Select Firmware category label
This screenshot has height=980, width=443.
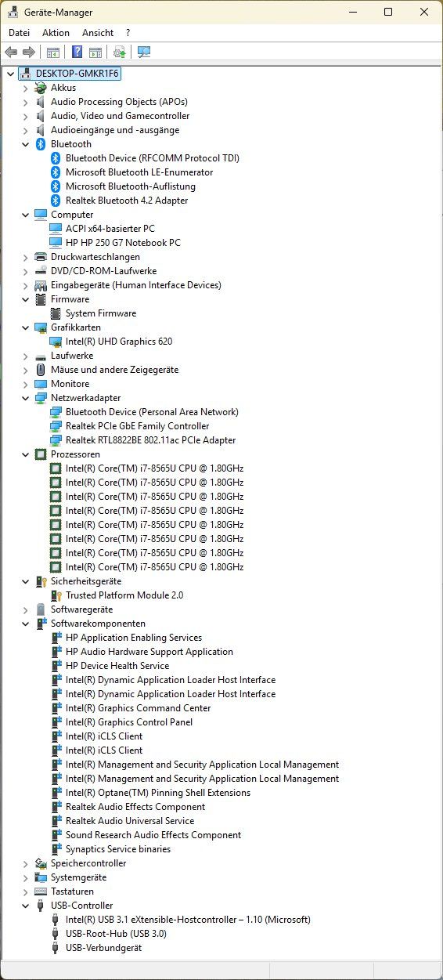click(x=70, y=299)
